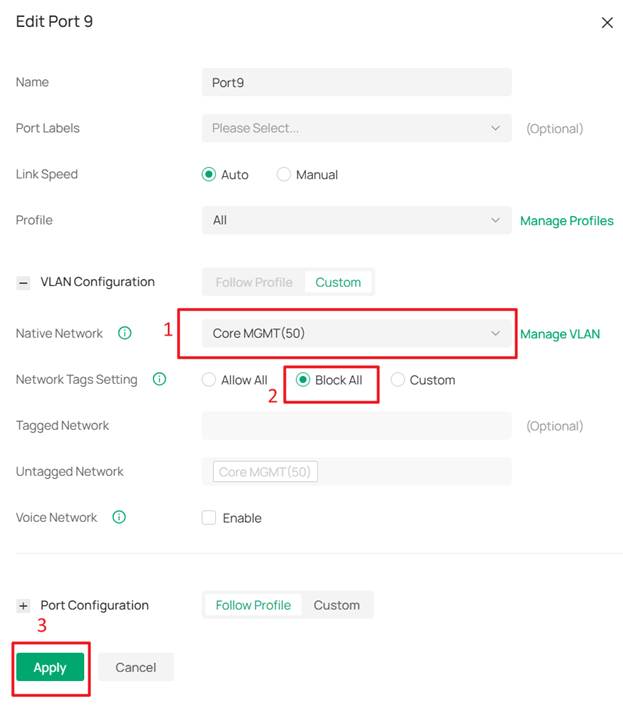Click the Cancel button
This screenshot has height=720, width=623.
(136, 667)
